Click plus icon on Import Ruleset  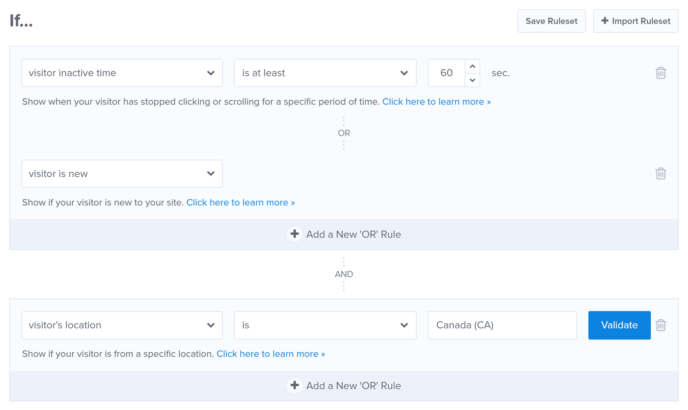(605, 21)
